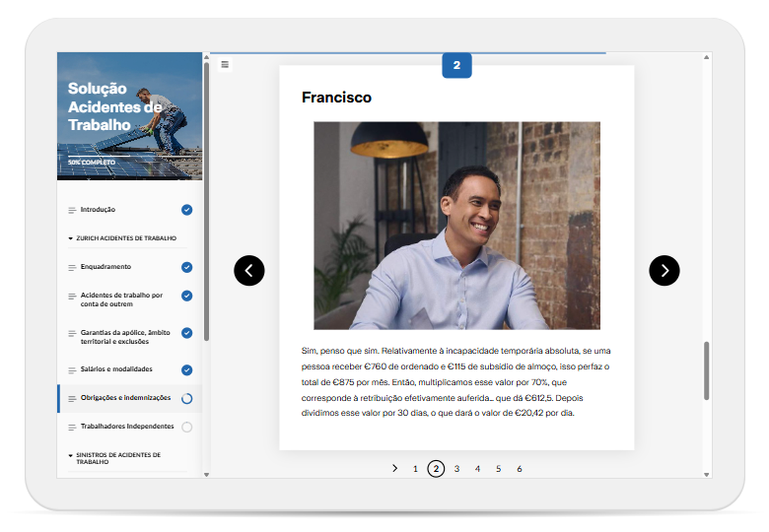Viewport: 769px width, 532px height.
Task: Click lines icon beside Acidentes de trabalho por conta
Action: (x=72, y=296)
